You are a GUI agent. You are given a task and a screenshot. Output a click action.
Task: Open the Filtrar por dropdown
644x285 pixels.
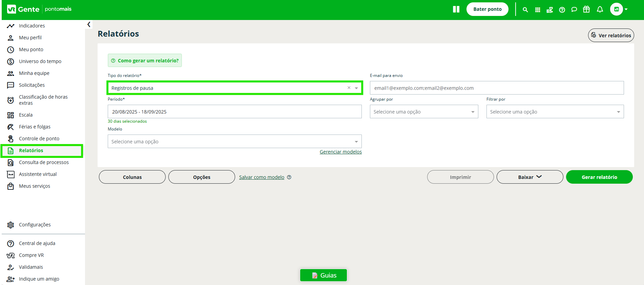point(555,112)
